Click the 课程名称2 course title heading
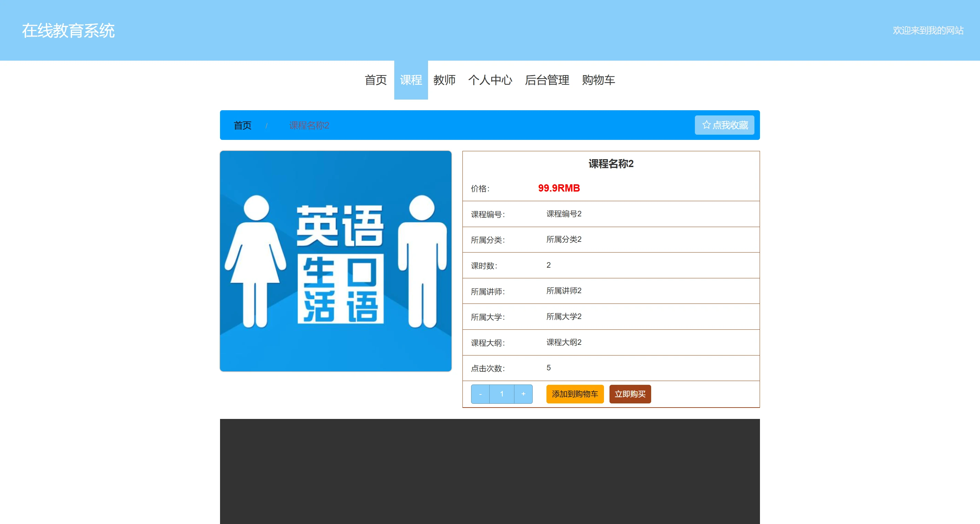980x524 pixels. tap(611, 164)
